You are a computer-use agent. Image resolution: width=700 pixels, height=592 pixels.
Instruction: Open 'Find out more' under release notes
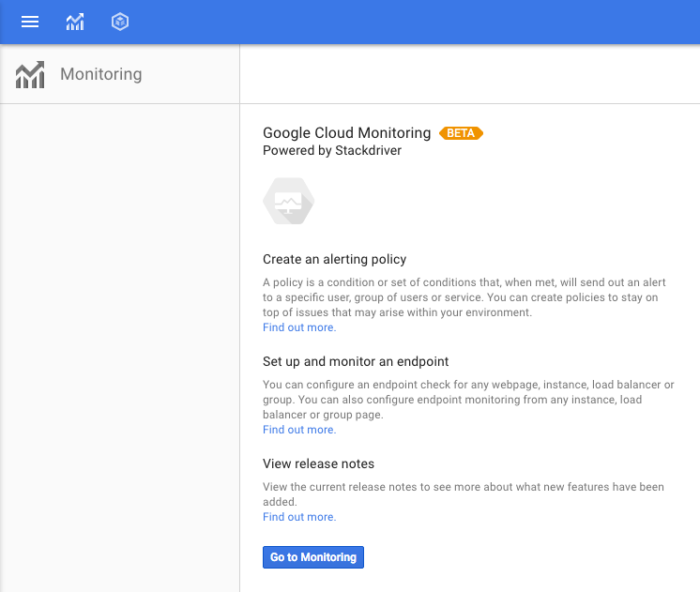298,517
